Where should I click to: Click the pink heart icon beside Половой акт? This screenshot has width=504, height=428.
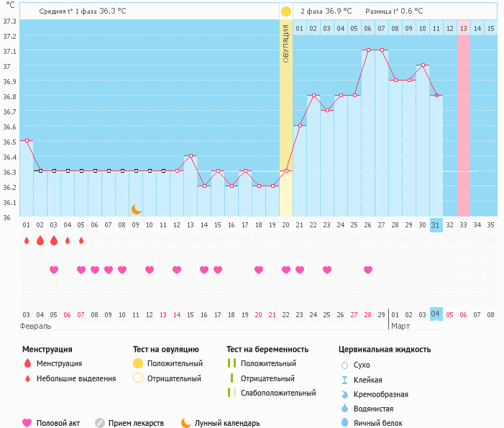27,423
